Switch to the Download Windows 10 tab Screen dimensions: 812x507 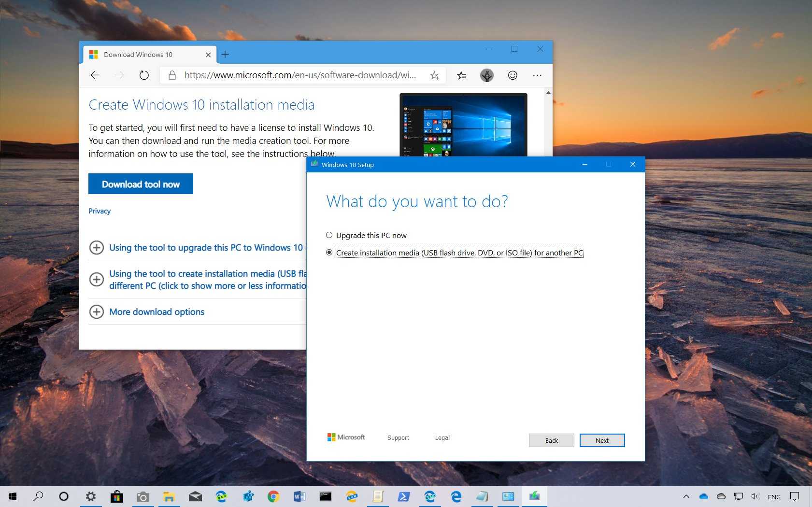(138, 55)
